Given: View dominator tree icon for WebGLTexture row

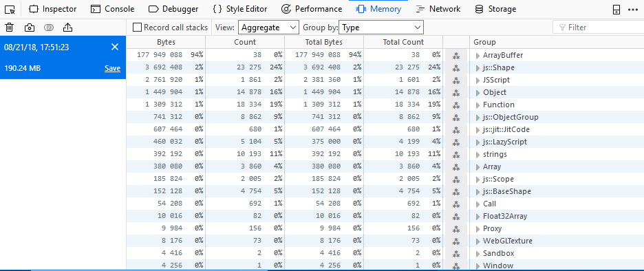Looking at the screenshot, I should tap(456, 241).
